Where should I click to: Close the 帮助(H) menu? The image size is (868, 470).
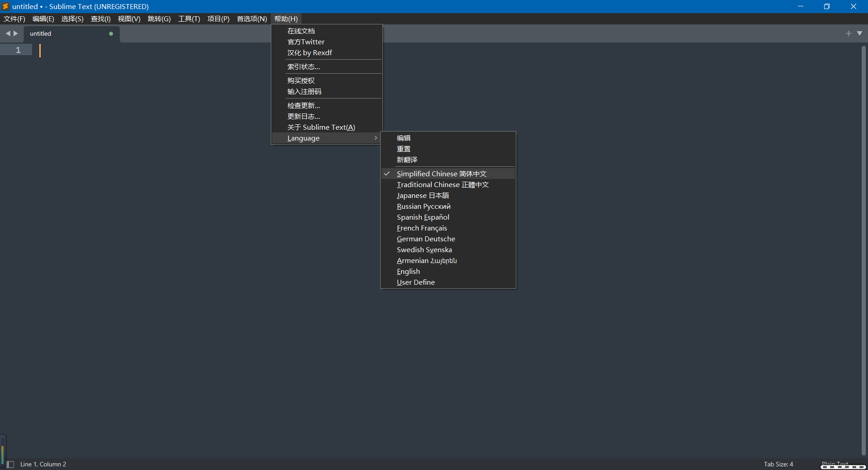tap(286, 19)
